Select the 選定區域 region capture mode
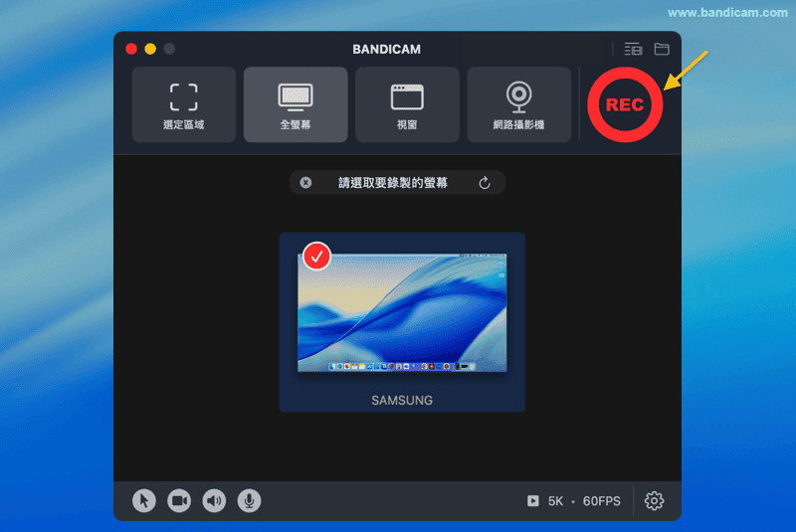Screen dimensions: 796x532 coord(184,105)
